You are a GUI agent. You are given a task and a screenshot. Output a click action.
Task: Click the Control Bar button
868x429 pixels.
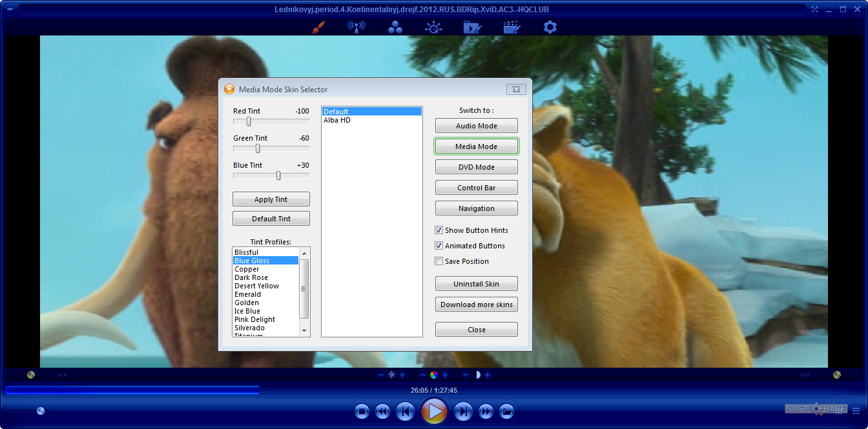[477, 188]
